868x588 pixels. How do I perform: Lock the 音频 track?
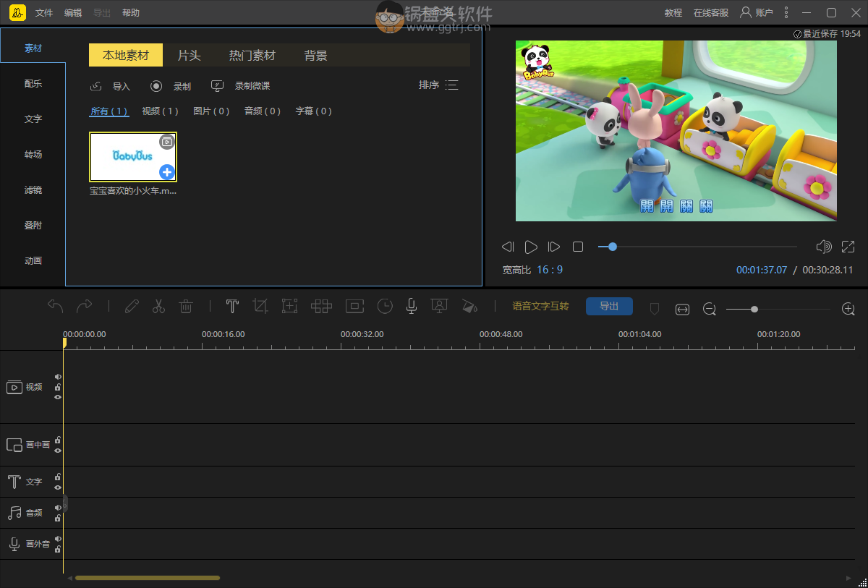(58, 518)
